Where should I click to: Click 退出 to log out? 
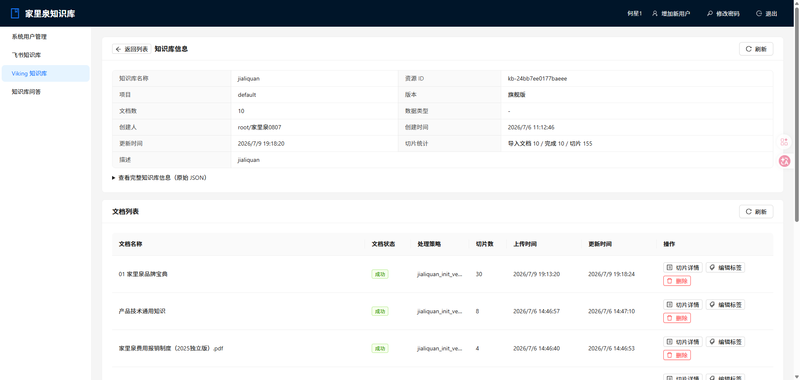pos(767,14)
